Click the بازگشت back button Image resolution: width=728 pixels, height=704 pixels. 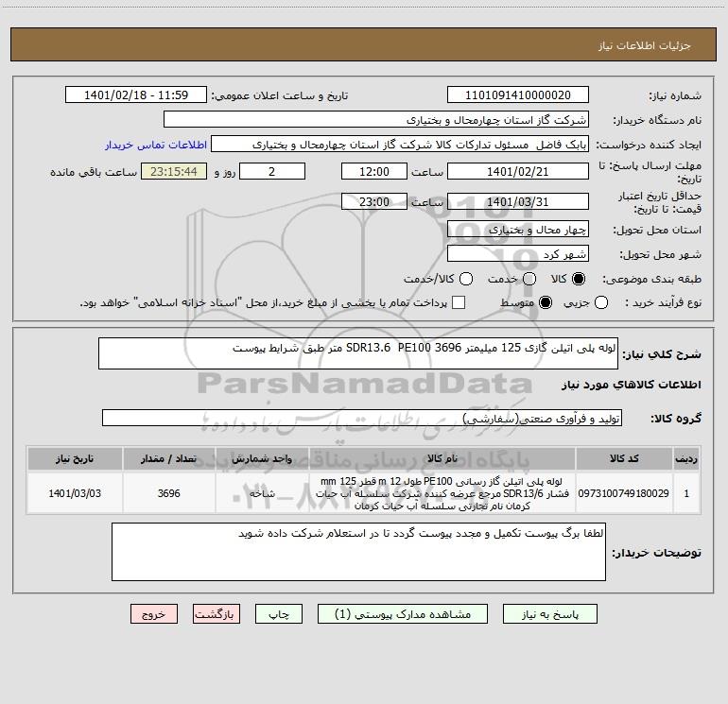(x=217, y=614)
